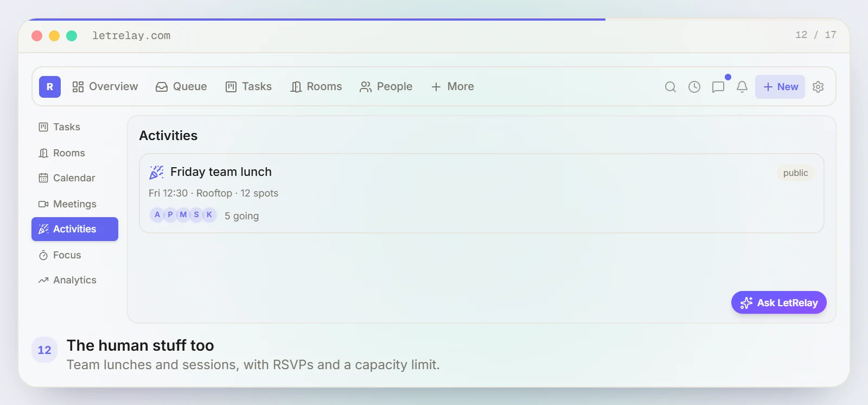Open the search icon
868x405 pixels.
[671, 87]
